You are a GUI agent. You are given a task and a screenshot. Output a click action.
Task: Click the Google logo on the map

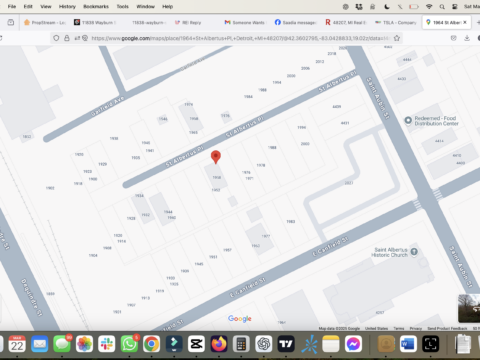coord(240,319)
